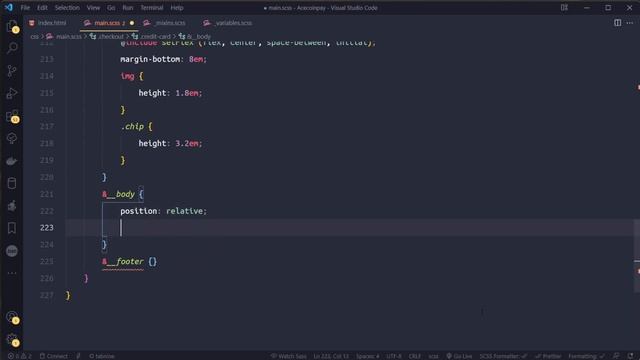This screenshot has width=640, height=360.
Task: Open the Go menu
Action: point(111,8)
